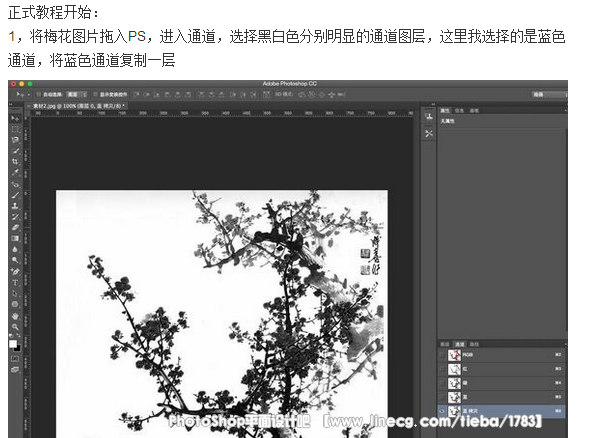The height and width of the screenshot is (438, 592).
Task: Switch to the 信息 info tab
Action: click(459, 110)
